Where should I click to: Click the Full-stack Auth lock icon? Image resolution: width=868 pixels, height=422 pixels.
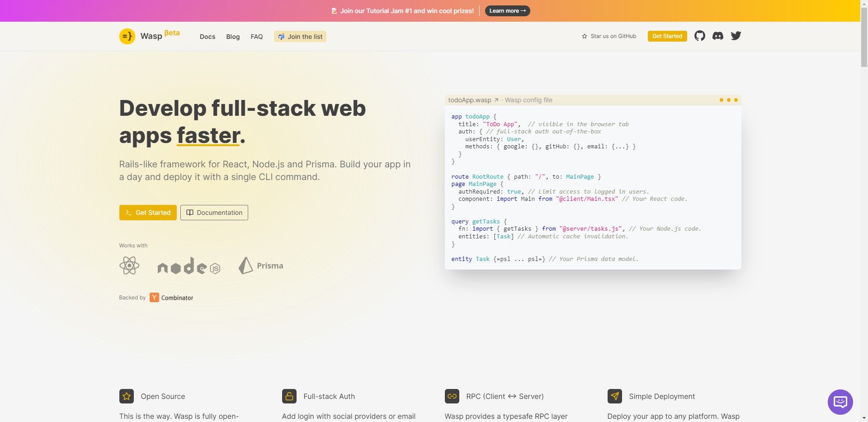[289, 396]
